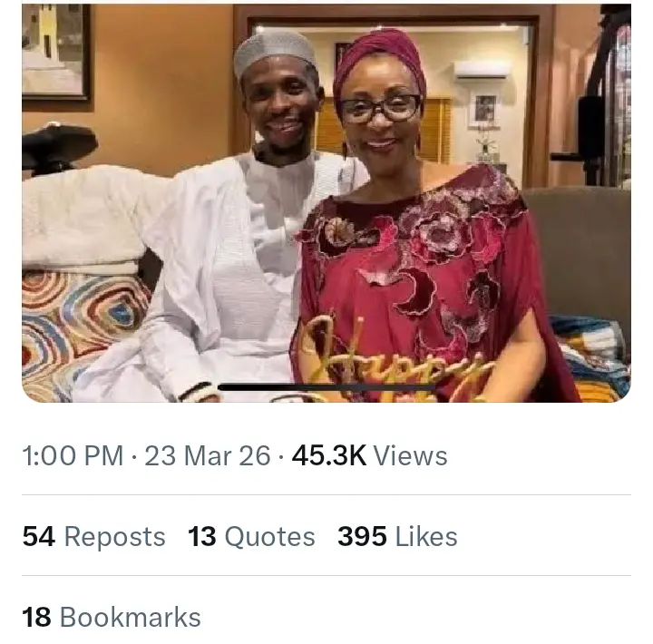Click the "23 Mar 26" post date
The image size is (653, 644).
[207, 455]
